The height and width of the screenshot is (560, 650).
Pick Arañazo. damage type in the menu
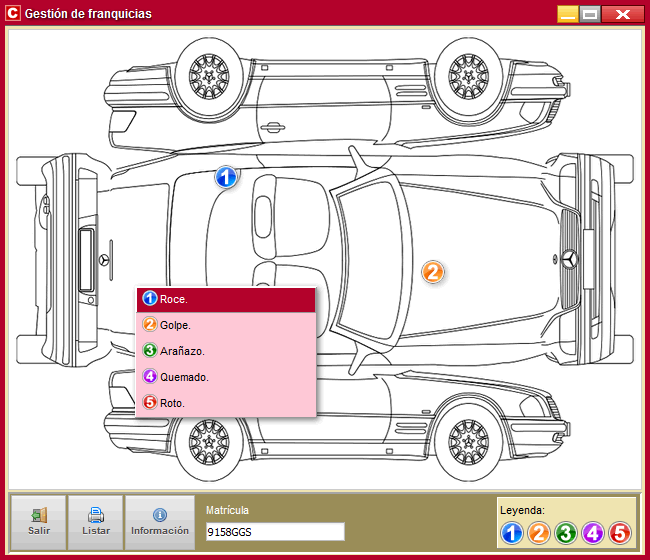point(226,351)
